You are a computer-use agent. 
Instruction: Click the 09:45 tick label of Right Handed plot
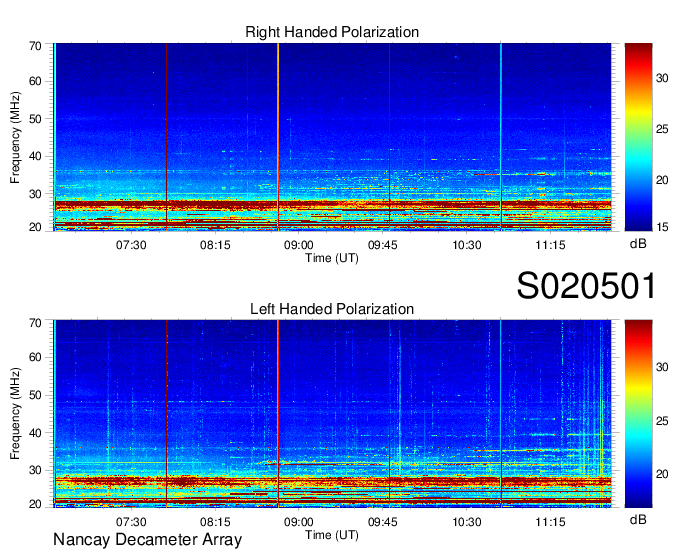tap(382, 245)
